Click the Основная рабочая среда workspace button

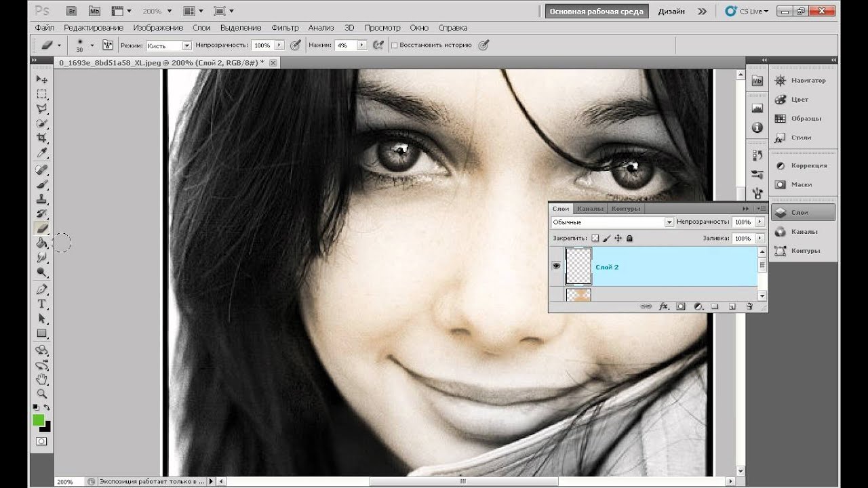(597, 12)
